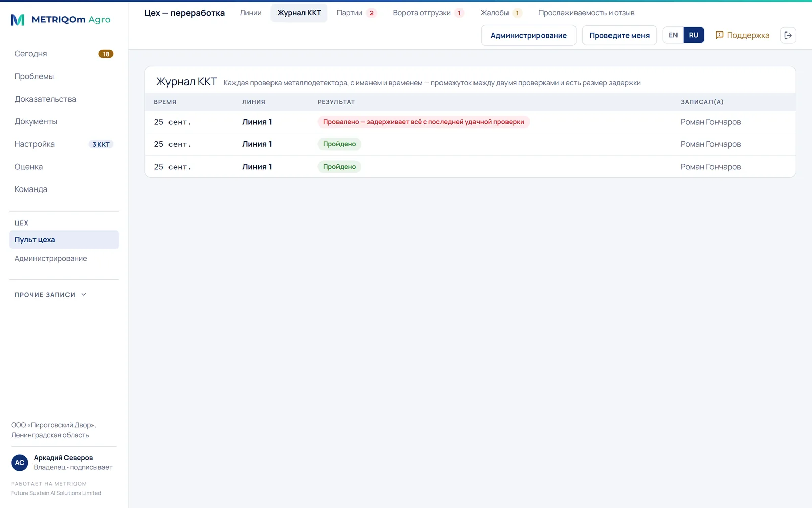
Task: Click the METRIQOm Agro logo
Action: pyautogui.click(x=60, y=20)
